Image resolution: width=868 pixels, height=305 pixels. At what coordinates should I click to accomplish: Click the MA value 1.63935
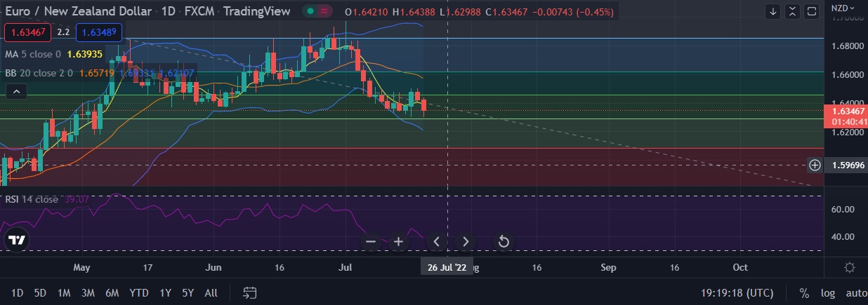coord(85,54)
